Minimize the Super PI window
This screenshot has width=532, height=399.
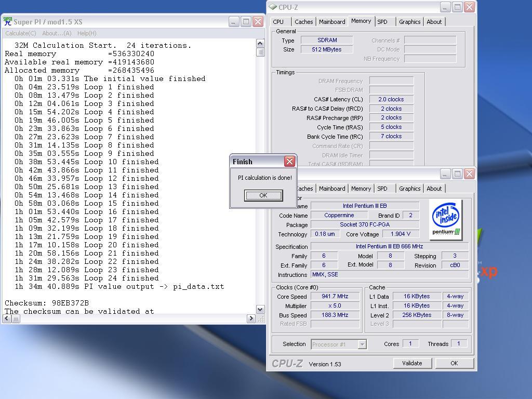click(x=233, y=22)
